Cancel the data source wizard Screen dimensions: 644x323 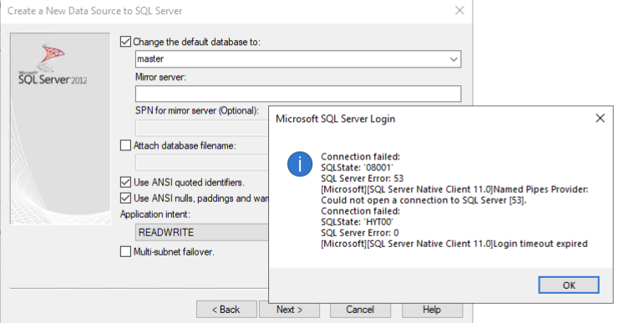pyautogui.click(x=360, y=310)
